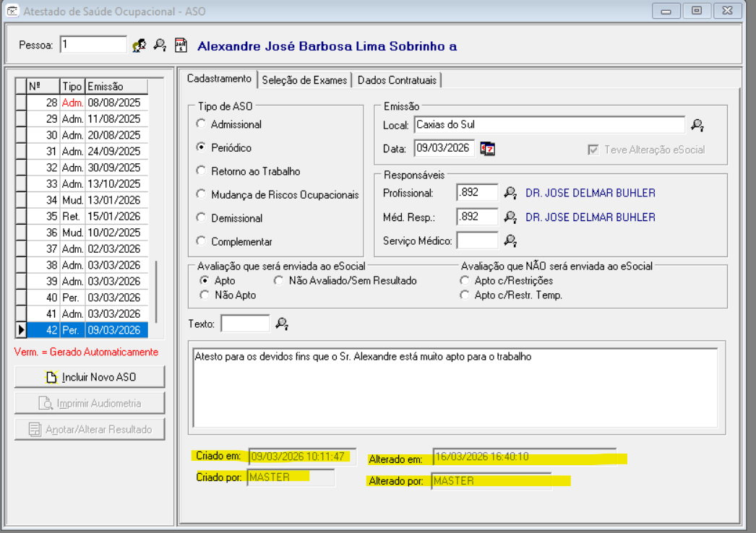Screen dimensions: 756x533
Task: Click the Emissão column header
Action: (x=116, y=87)
